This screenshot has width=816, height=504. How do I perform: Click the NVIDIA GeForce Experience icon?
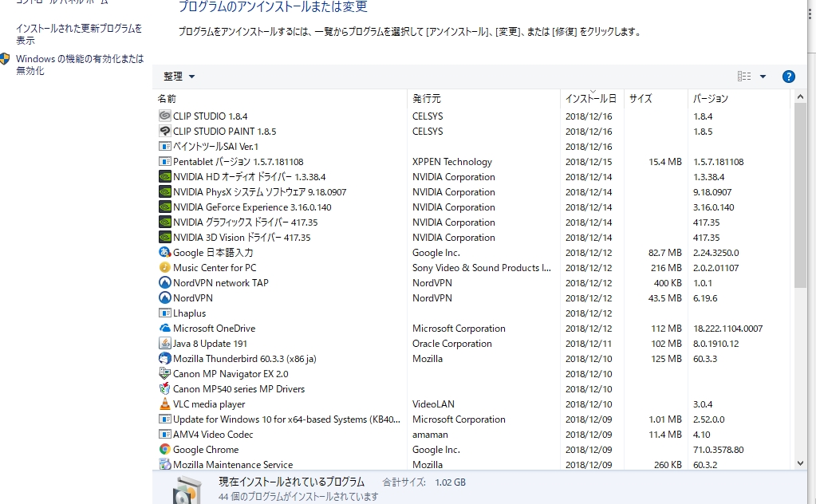[x=164, y=207]
